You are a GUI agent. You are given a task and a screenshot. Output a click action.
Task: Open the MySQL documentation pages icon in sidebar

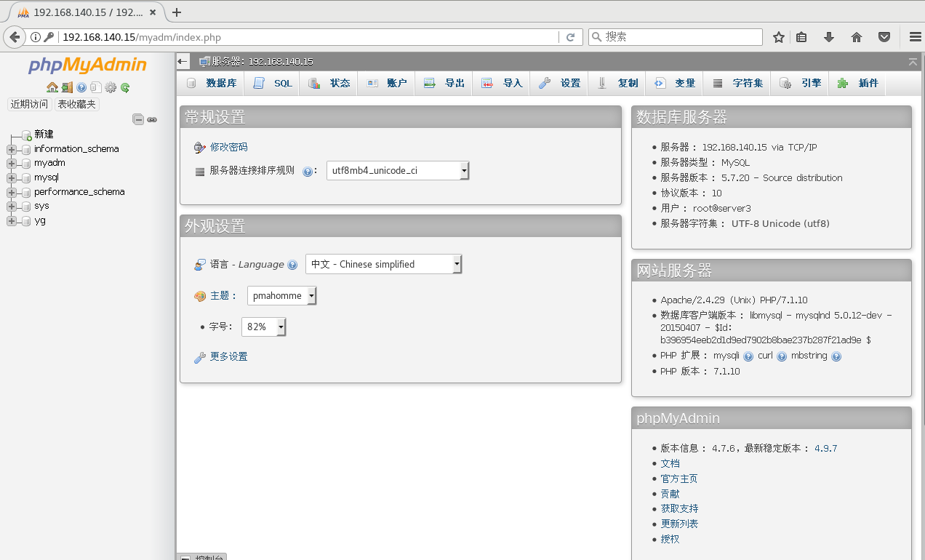coord(95,87)
